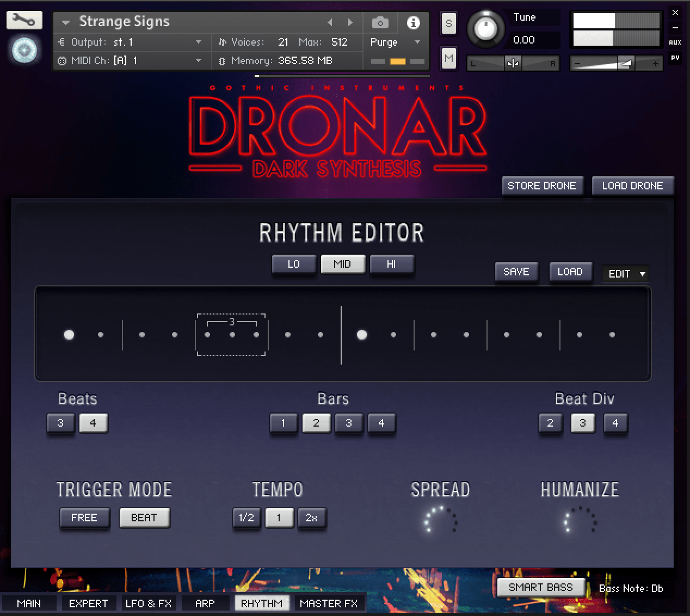Select the LO rhythm layer

[x=294, y=264]
